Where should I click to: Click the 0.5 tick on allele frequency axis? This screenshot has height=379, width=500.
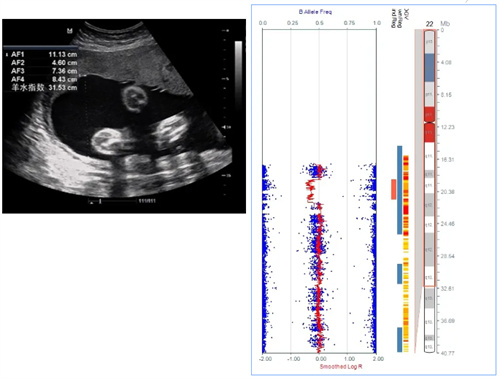(319, 23)
